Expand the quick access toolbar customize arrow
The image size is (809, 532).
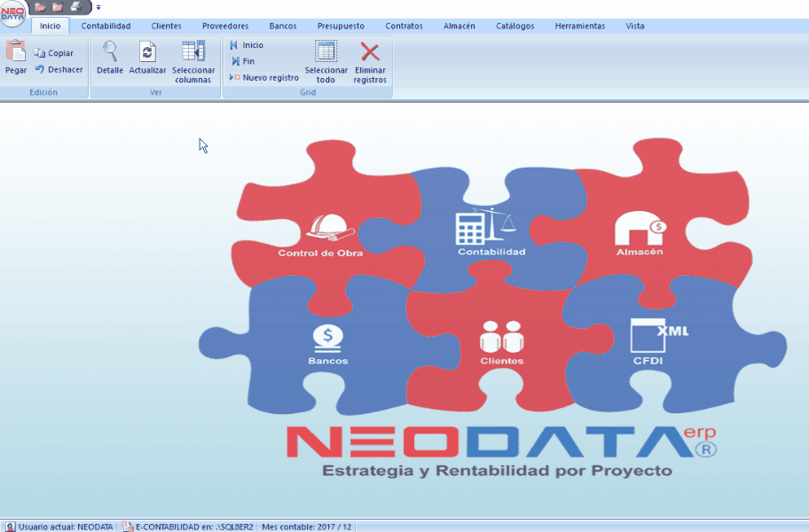98,8
